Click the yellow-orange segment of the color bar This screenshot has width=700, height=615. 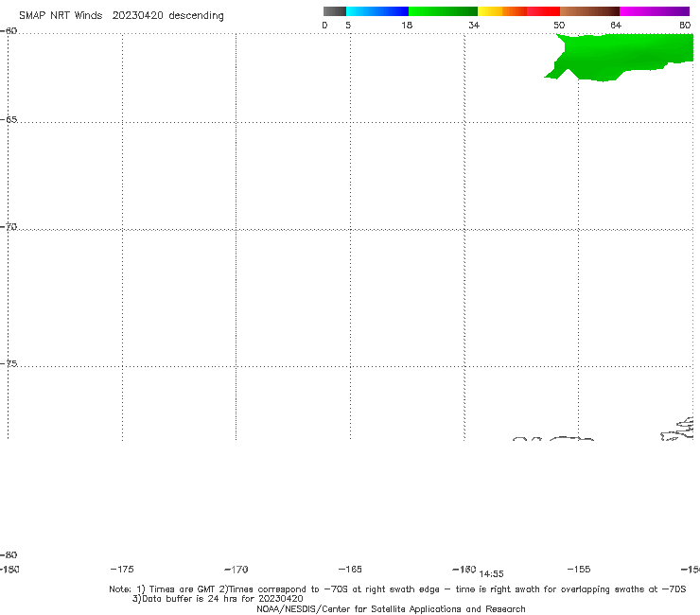click(502, 11)
